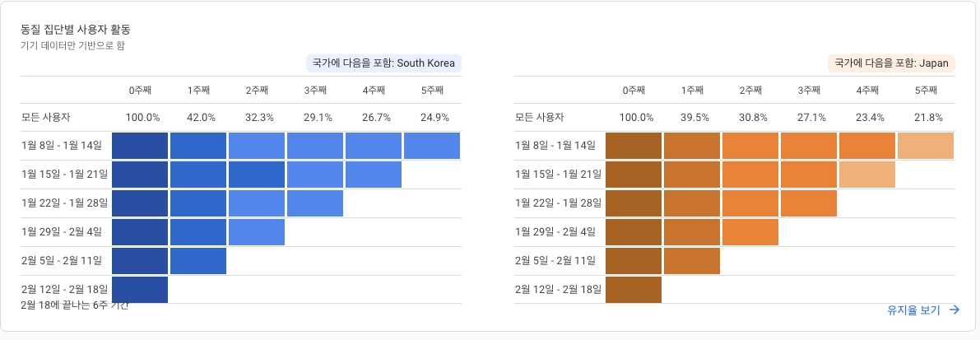Click South Korea week 1 cell for 2월 5일 cohort

(x=198, y=261)
